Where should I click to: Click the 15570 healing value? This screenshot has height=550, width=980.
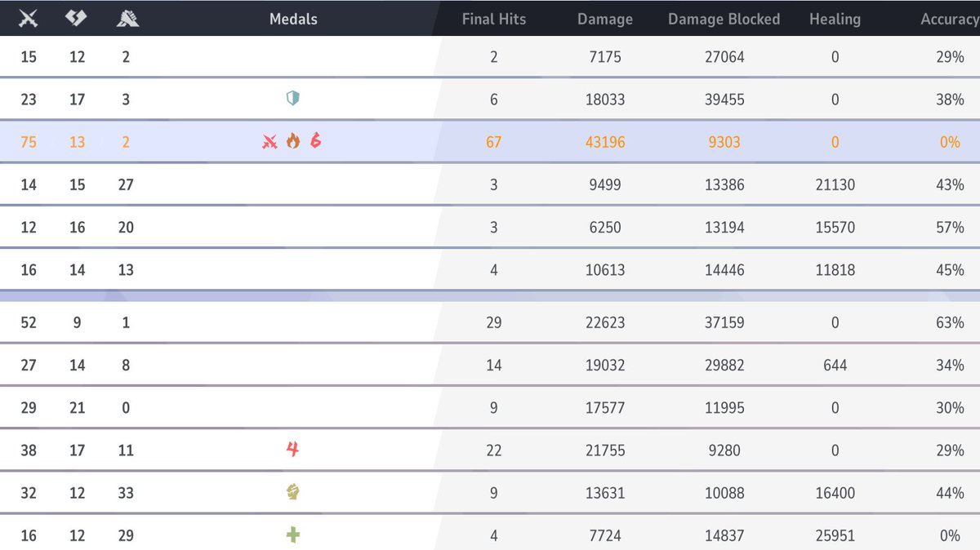835,227
